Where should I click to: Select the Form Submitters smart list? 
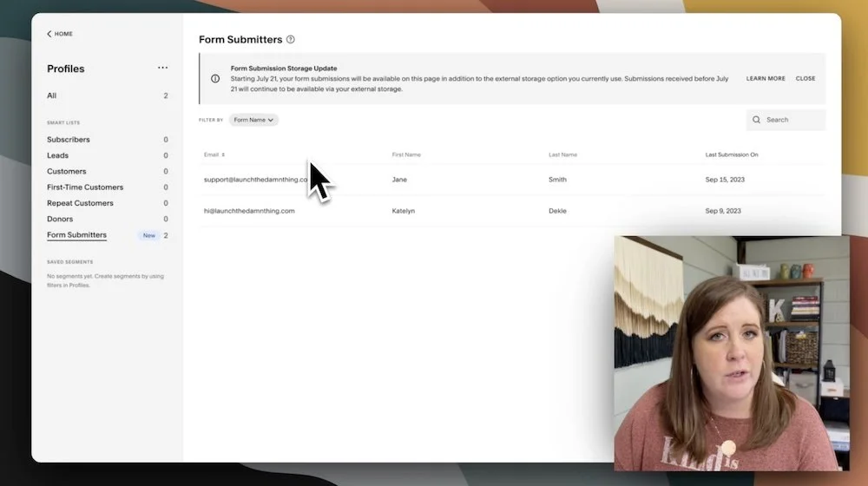point(77,235)
